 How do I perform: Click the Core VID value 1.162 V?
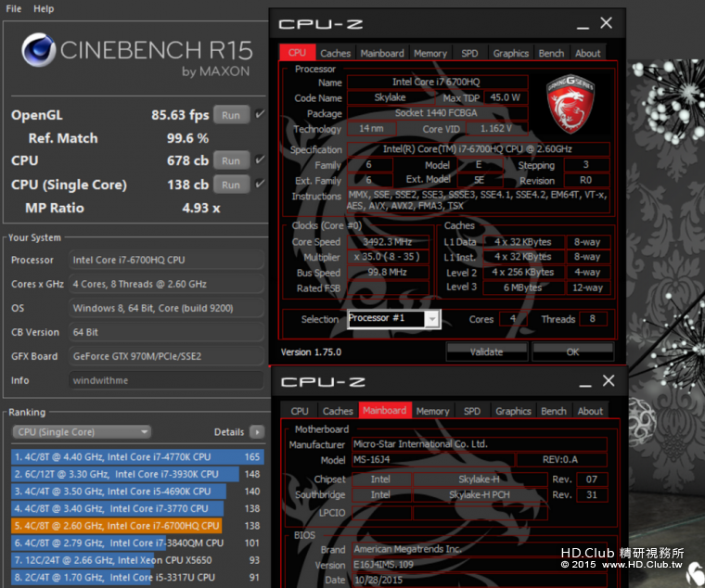[496, 129]
